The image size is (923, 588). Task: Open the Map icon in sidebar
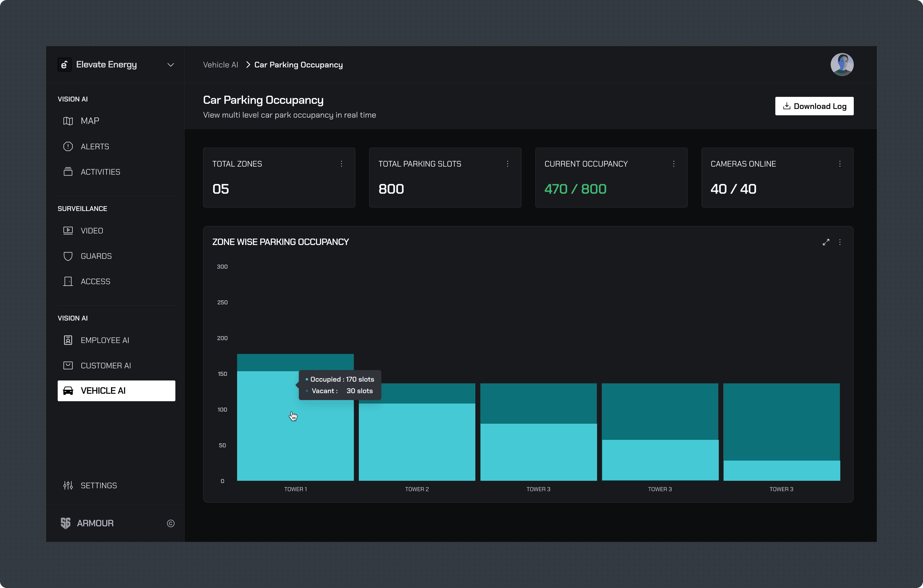click(x=68, y=121)
